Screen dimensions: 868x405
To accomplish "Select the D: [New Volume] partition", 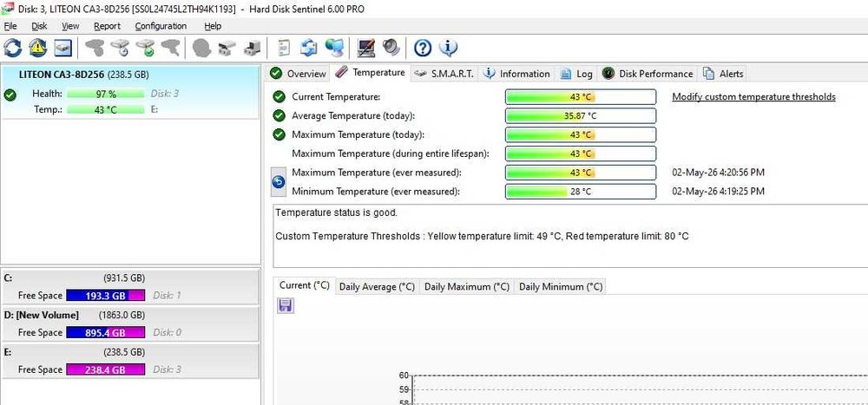I will 130,323.
